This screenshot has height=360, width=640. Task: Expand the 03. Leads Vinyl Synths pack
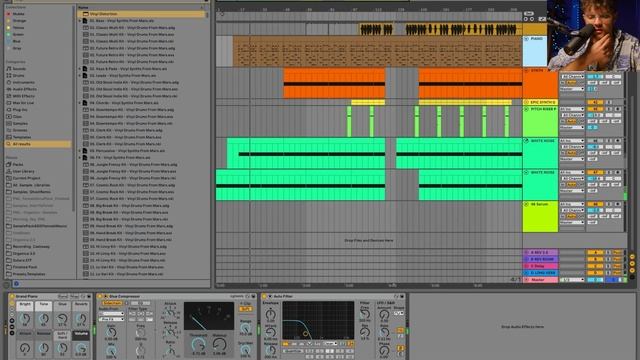(x=80, y=76)
